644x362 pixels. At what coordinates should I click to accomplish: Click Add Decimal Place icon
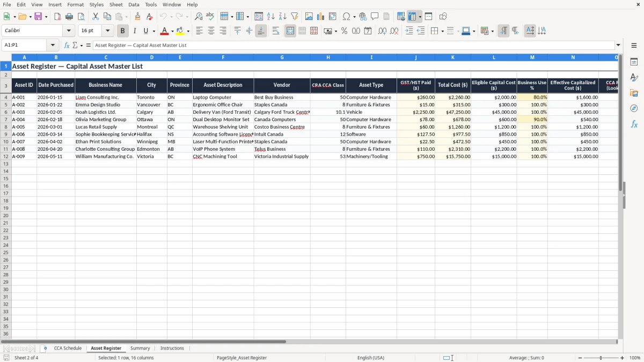pyautogui.click(x=382, y=31)
